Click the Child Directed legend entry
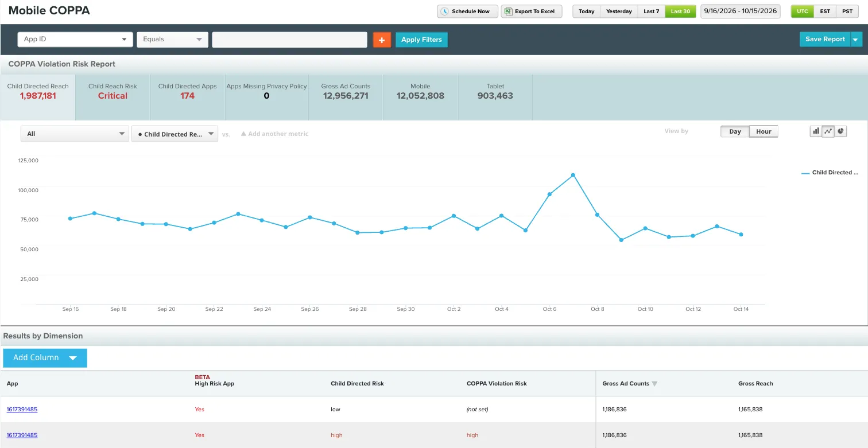The width and height of the screenshot is (868, 448). pos(830,173)
